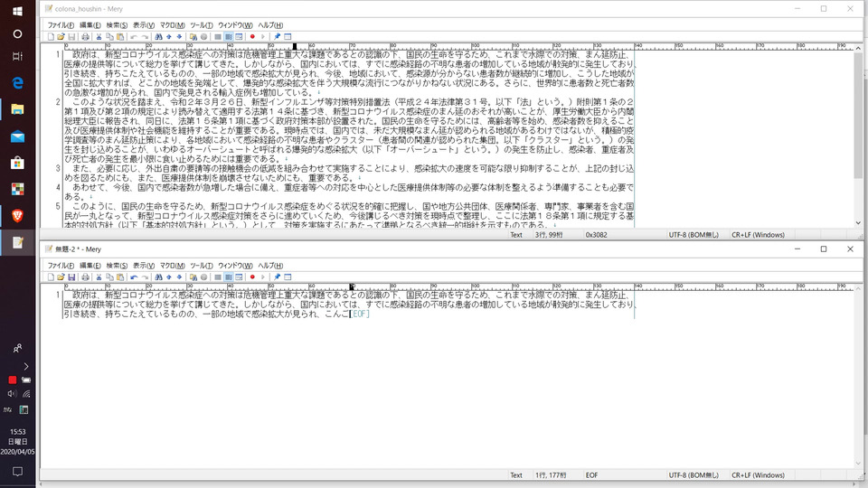Viewport: 868px width, 488px height.
Task: Click '3行, 99桁' position in colona_houshin status bar
Action: pos(549,235)
